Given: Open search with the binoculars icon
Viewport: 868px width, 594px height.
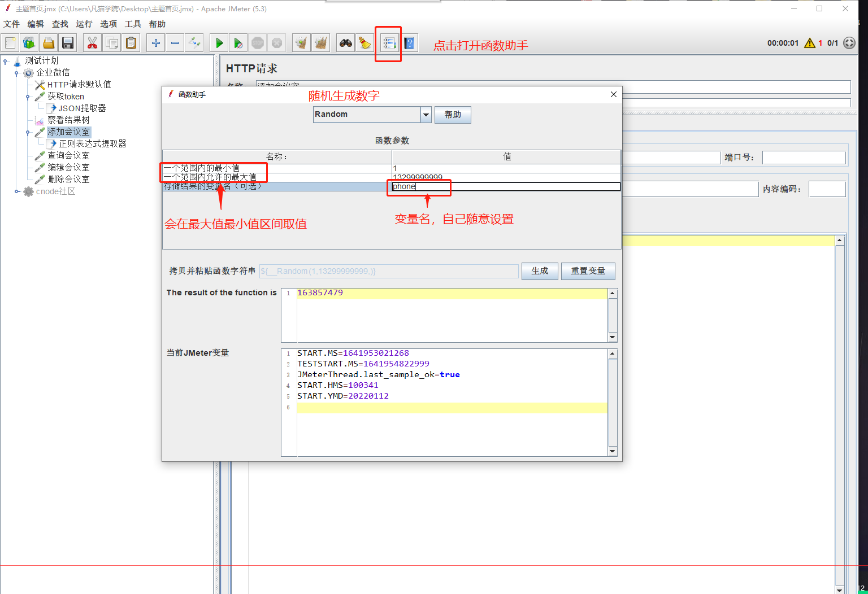Looking at the screenshot, I should click(x=346, y=43).
